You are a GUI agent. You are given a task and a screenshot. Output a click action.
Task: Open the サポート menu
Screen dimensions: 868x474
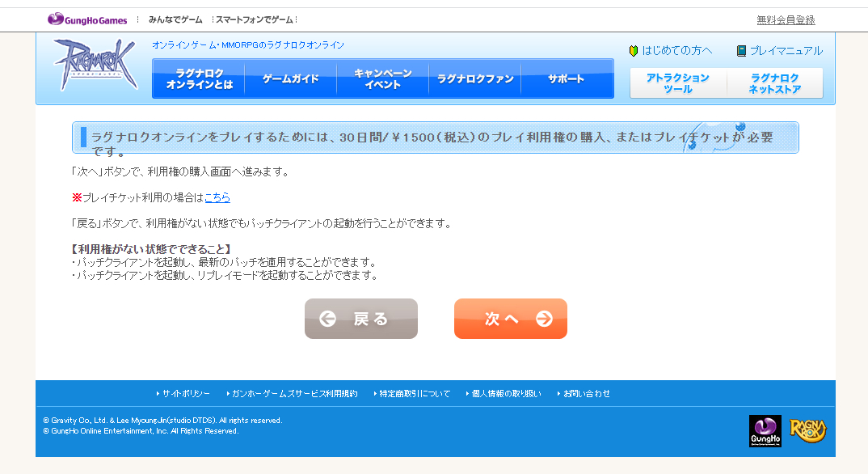(567, 78)
